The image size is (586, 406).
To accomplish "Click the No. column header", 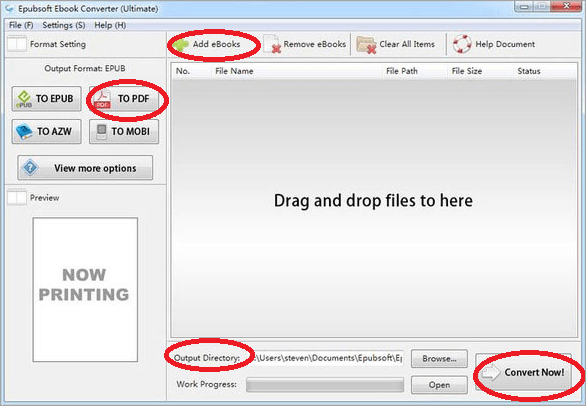I will pos(183,71).
